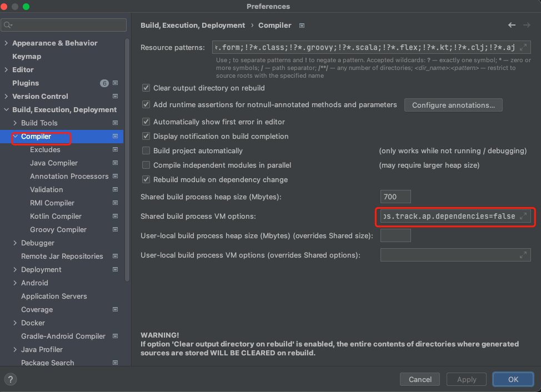Click project icon next to RMI Compiler

(115, 203)
